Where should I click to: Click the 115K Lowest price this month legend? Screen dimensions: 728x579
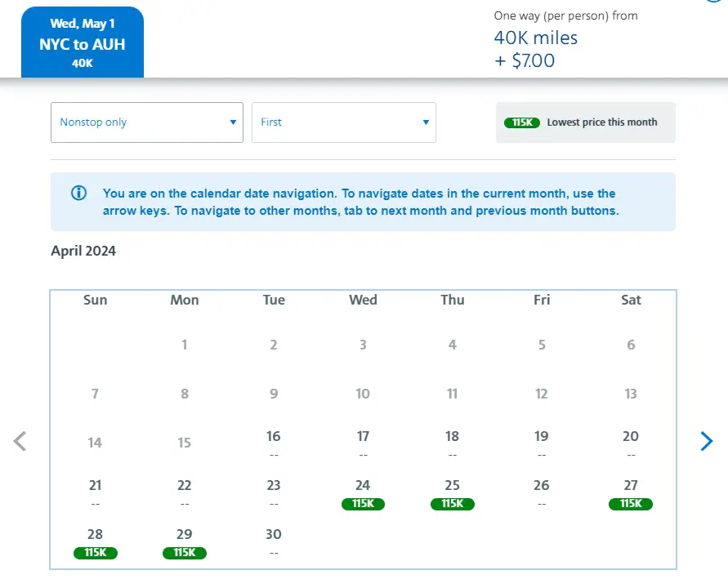[585, 122]
